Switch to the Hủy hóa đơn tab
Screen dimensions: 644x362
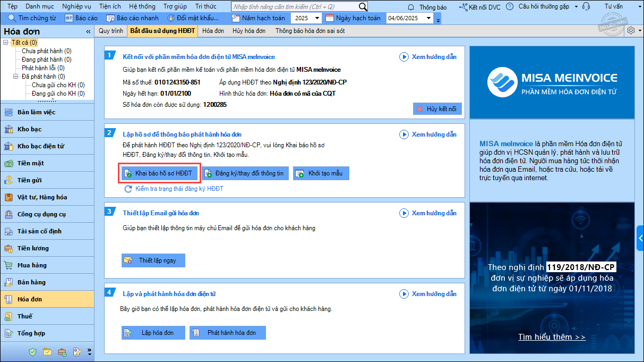click(x=249, y=31)
